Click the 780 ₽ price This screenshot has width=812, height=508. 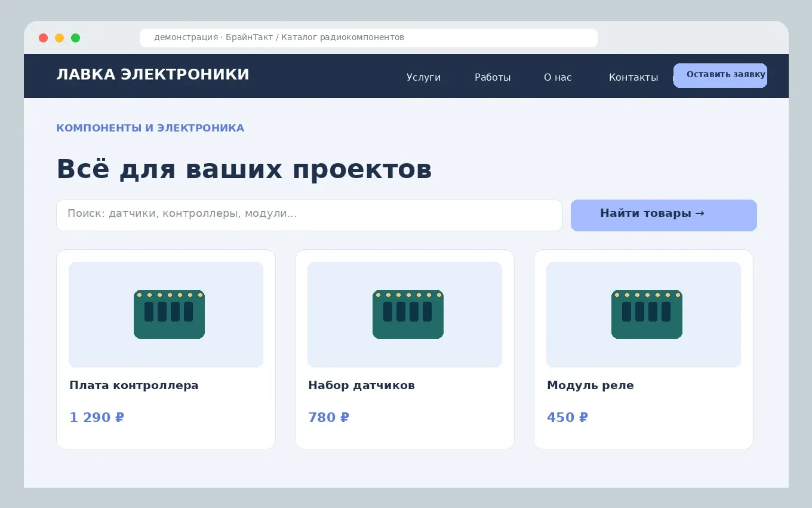click(x=328, y=417)
